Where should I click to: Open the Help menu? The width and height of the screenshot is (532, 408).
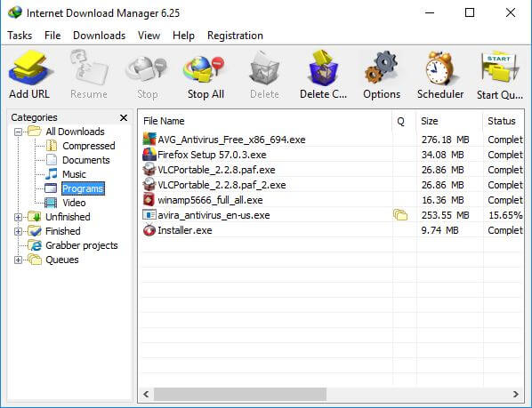tap(183, 36)
